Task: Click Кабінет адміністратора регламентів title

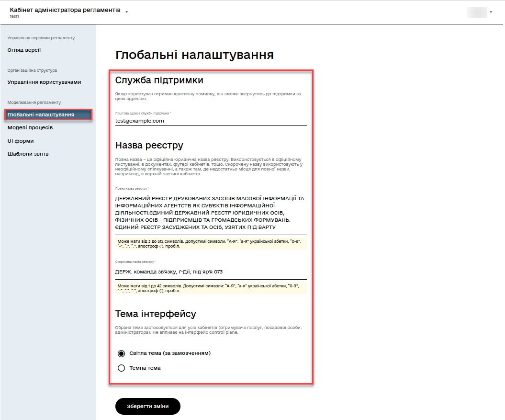Action: pyautogui.click(x=65, y=10)
